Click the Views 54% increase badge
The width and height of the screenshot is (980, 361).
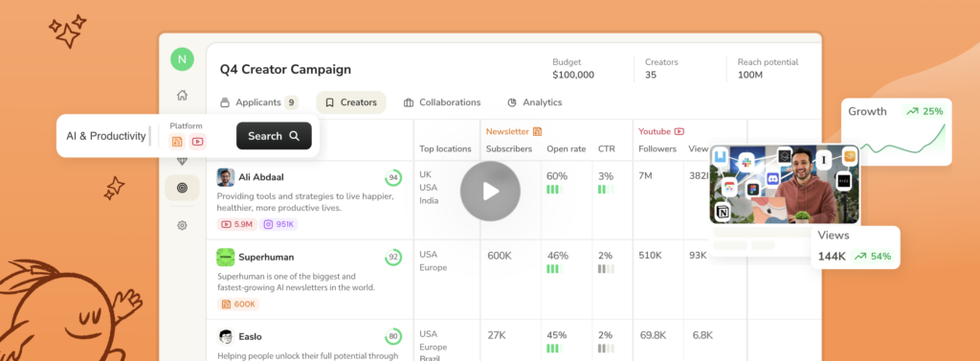click(873, 256)
